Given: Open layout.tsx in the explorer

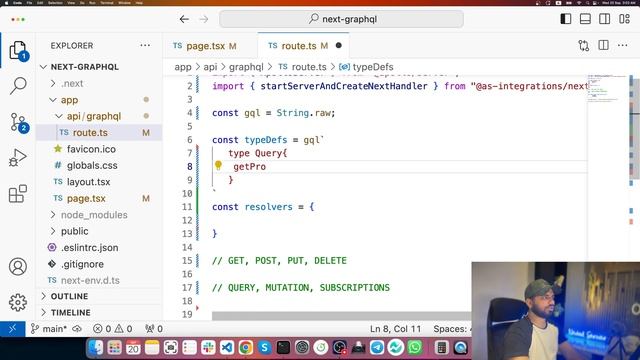Looking at the screenshot, I should (x=99, y=182).
